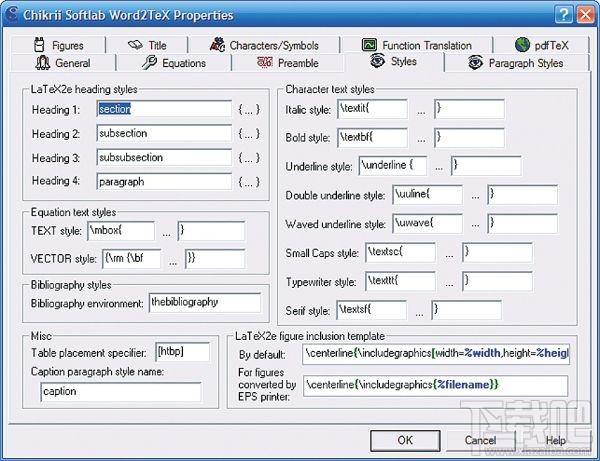Click the Underline style closing brace field

point(486,166)
